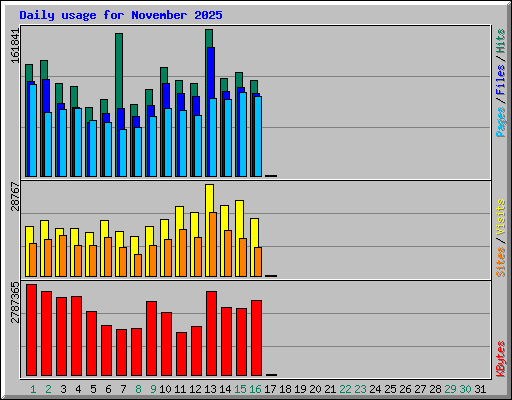Select day 25 on the x-axis
This screenshot has width=512, height=400.
click(x=390, y=389)
